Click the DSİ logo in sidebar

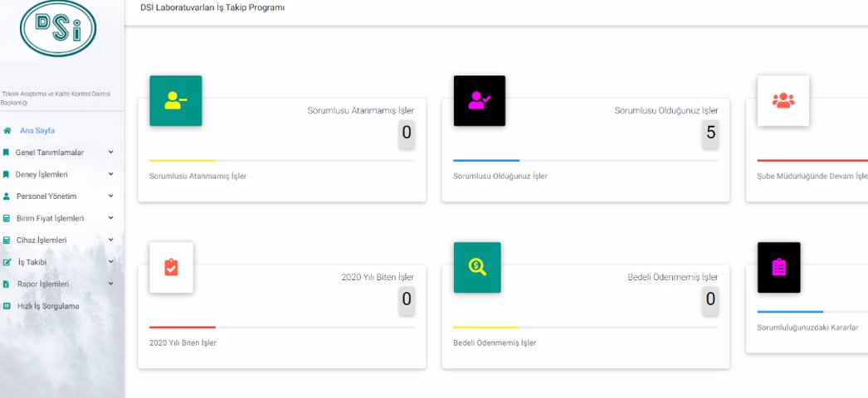coord(58,28)
